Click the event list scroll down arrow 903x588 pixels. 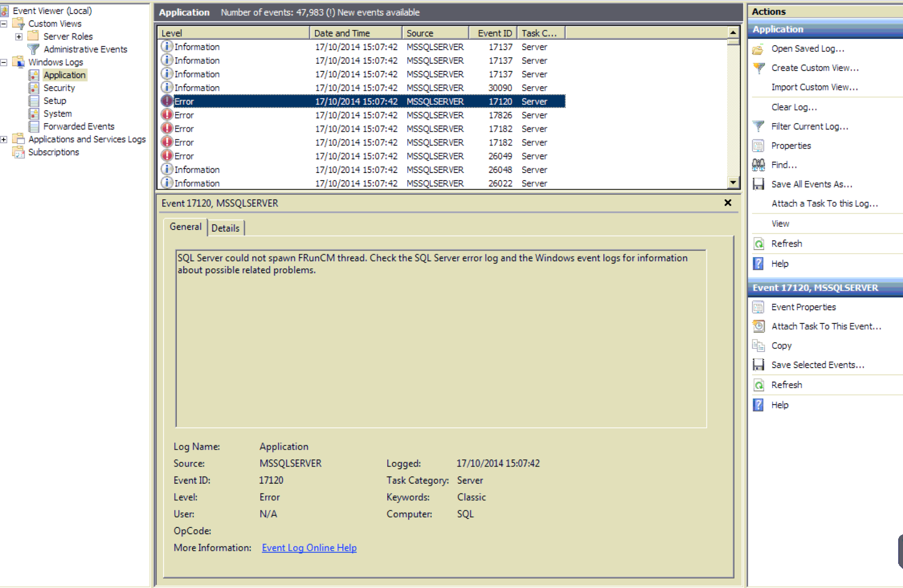coord(733,182)
